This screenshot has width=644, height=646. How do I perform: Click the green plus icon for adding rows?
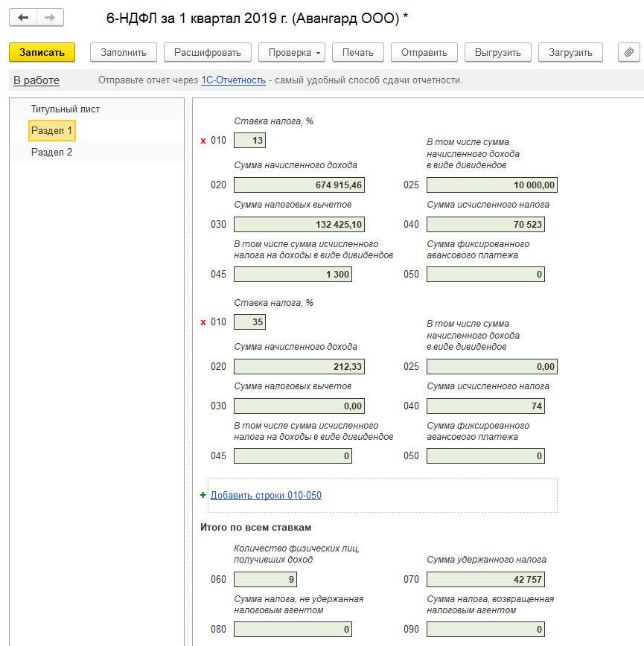tap(203, 495)
